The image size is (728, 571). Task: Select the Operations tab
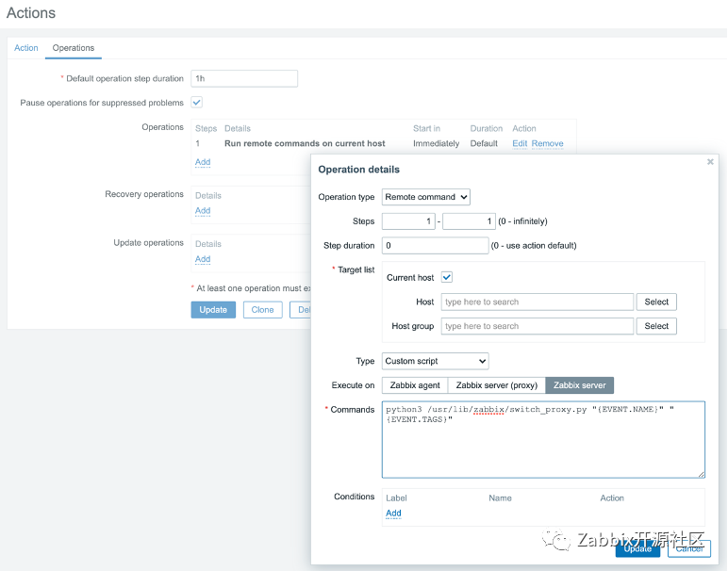click(74, 48)
